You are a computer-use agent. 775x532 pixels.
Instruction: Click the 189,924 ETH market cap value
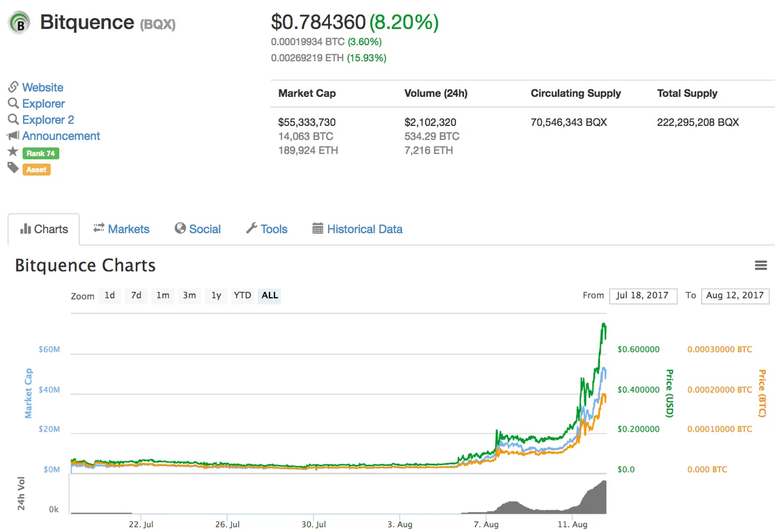(308, 150)
